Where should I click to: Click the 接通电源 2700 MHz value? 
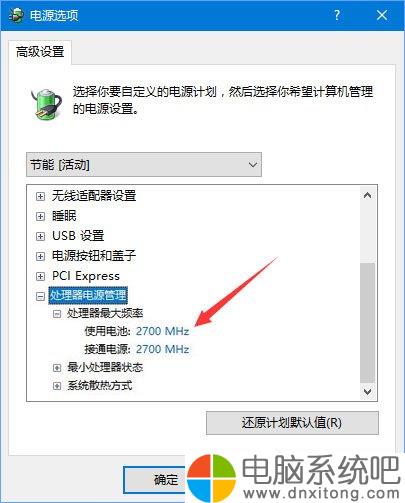click(x=162, y=349)
